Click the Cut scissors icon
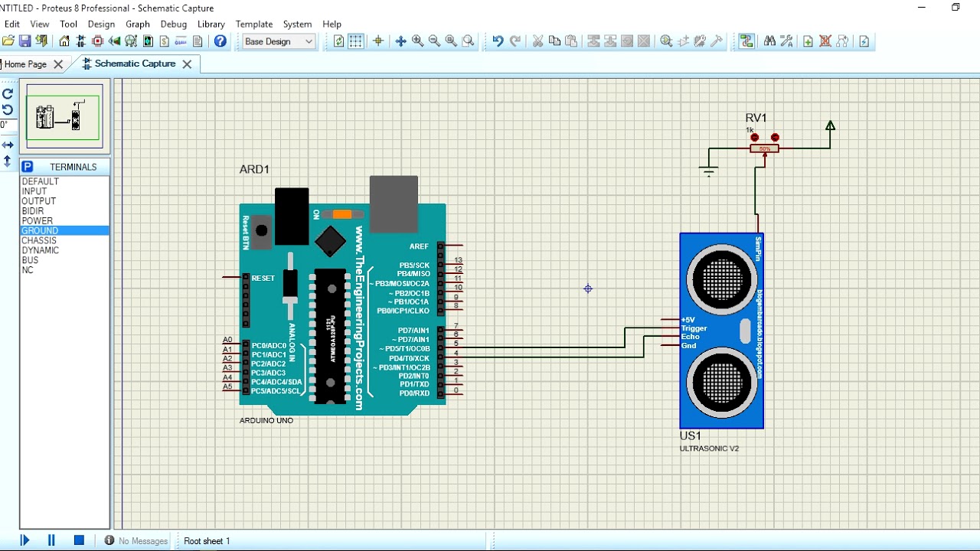The image size is (980, 551). click(x=537, y=41)
